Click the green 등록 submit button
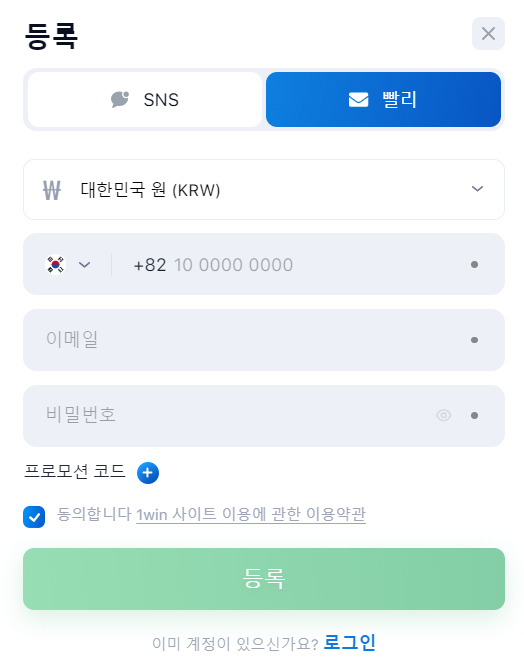This screenshot has height=671, width=524. click(x=264, y=579)
